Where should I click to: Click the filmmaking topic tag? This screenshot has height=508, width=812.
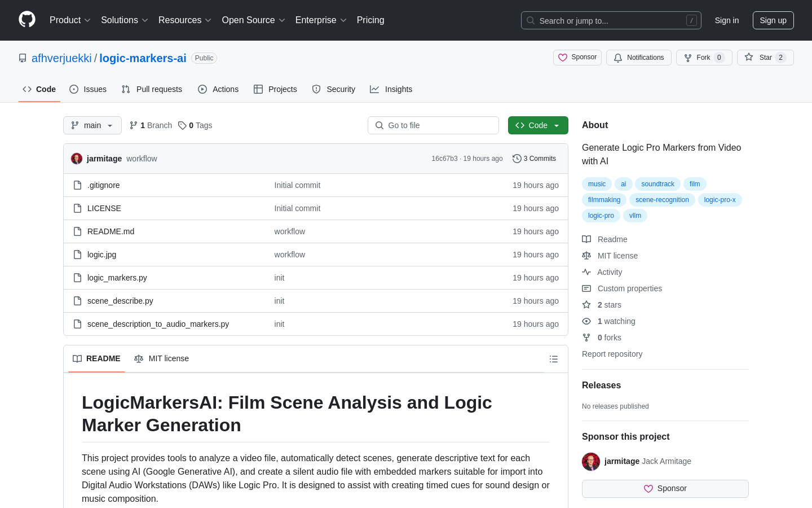tap(604, 200)
